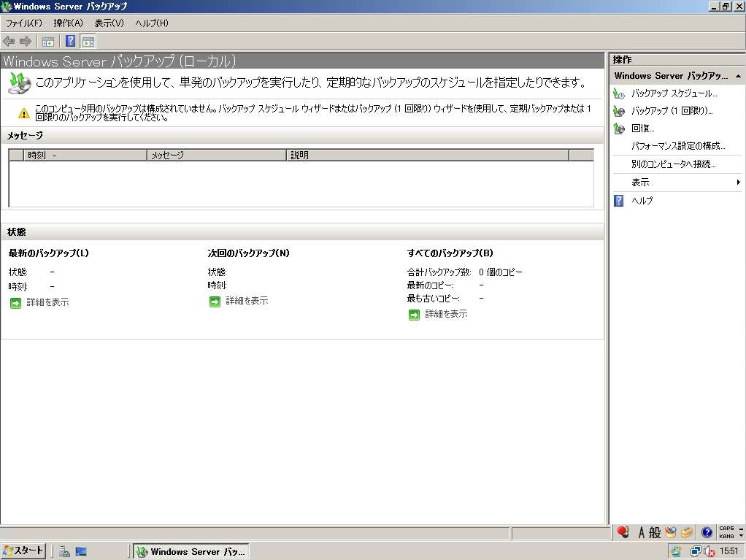
Task: Click the IME help question mark icon
Action: tap(707, 532)
